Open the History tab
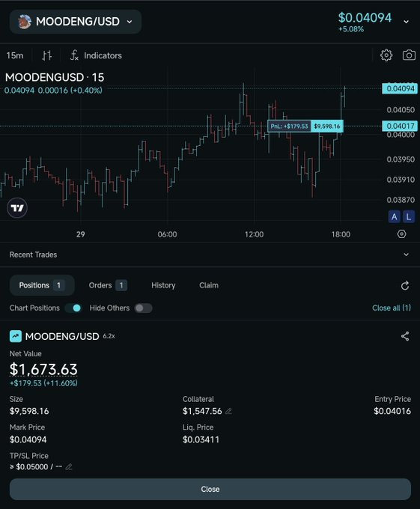This screenshot has height=509, width=420. pos(163,285)
